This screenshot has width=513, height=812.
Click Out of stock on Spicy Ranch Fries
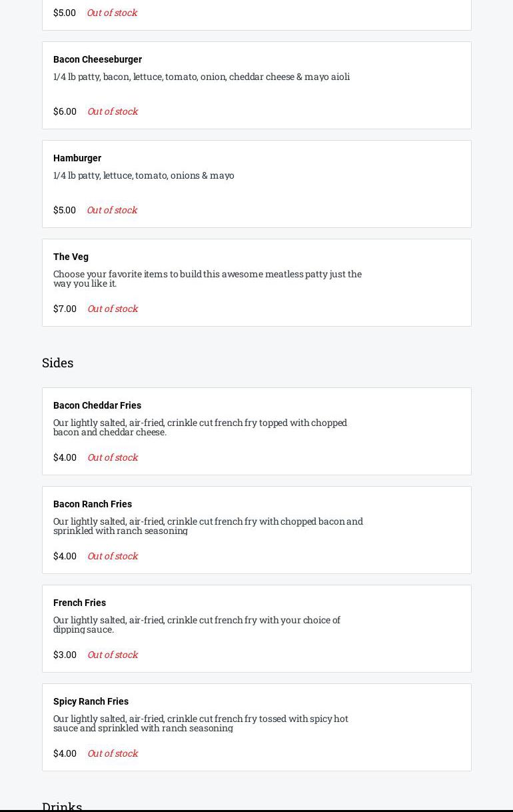(x=113, y=753)
